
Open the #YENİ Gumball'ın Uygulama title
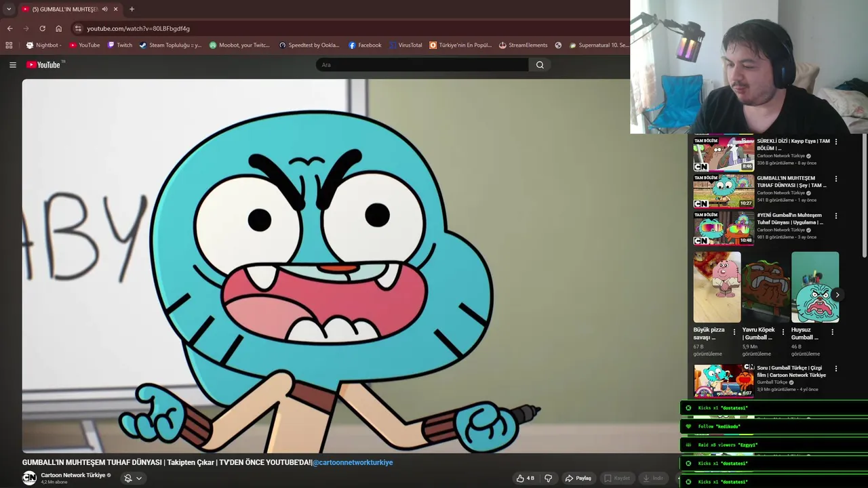790,219
